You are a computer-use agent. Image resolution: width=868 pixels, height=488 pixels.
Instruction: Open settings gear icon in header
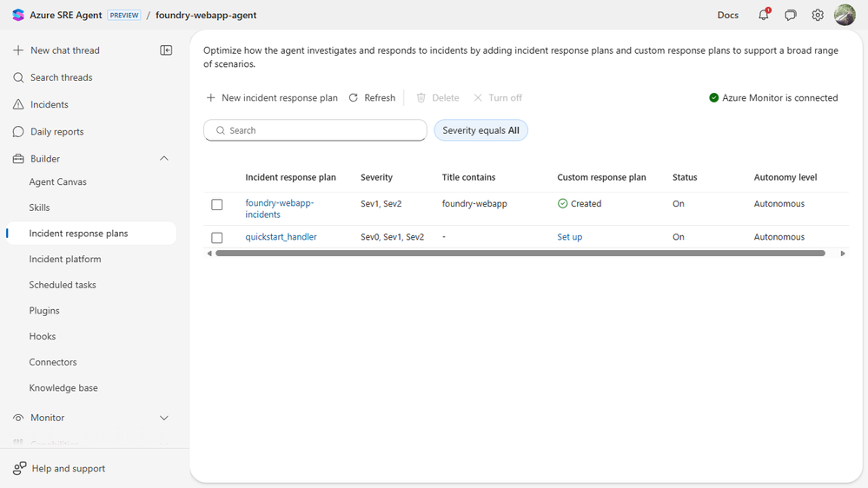(818, 15)
